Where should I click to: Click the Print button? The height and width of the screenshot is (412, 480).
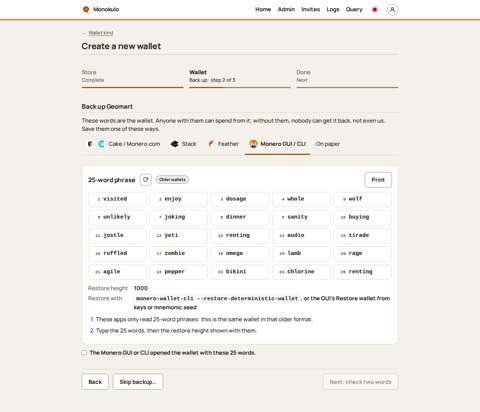[x=378, y=180]
